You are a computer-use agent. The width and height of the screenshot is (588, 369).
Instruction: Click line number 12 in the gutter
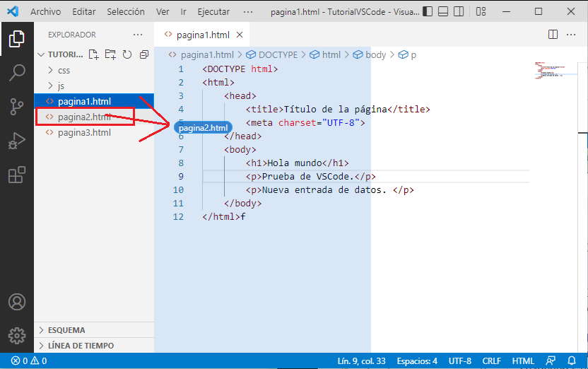[x=178, y=217]
